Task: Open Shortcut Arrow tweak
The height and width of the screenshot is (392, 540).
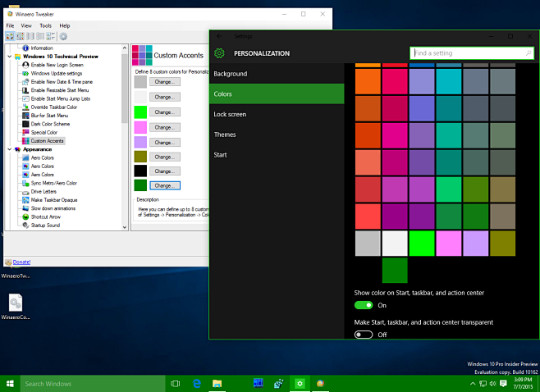Action: (45, 217)
